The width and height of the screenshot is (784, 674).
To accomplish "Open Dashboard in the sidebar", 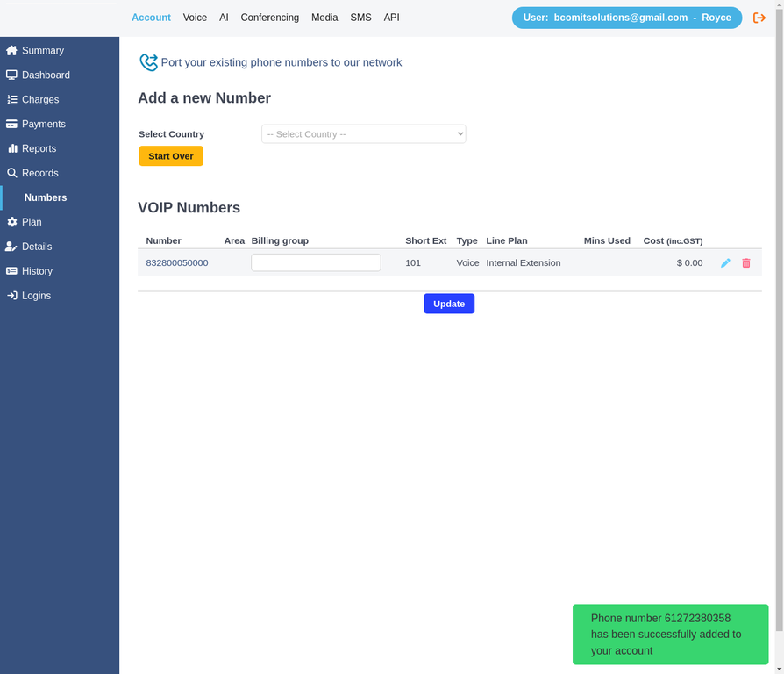I will (46, 75).
